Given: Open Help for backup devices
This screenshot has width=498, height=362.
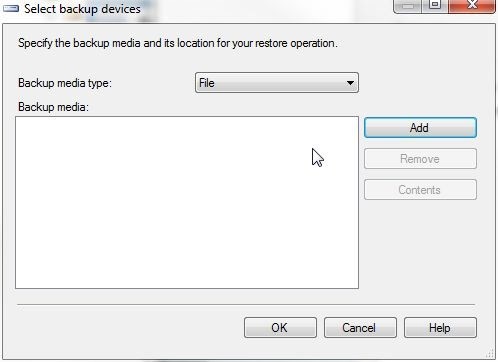Looking at the screenshot, I should point(440,328).
